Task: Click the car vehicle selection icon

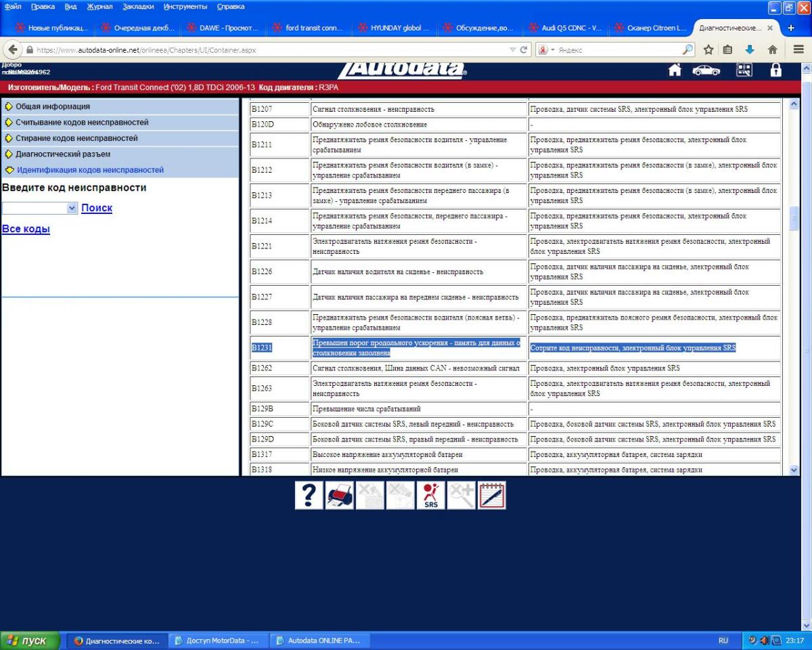Action: click(x=706, y=70)
